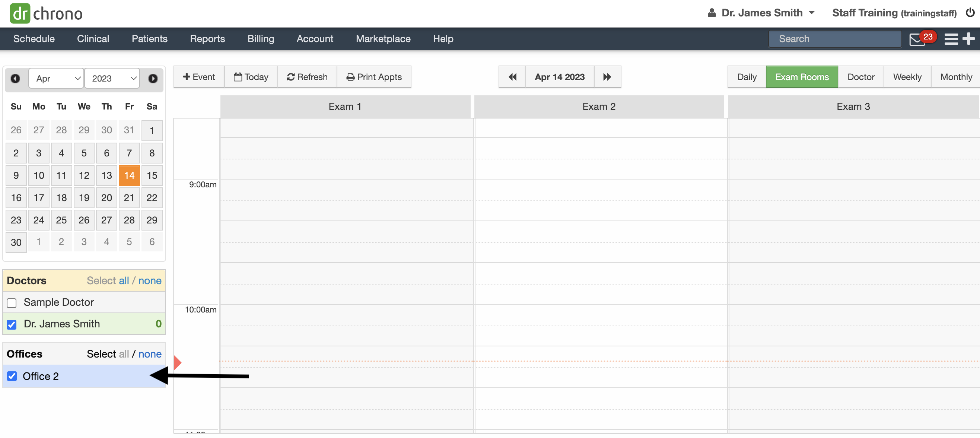Open the Schedule menu
Image resolution: width=980 pixels, height=438 pixels.
(x=34, y=39)
